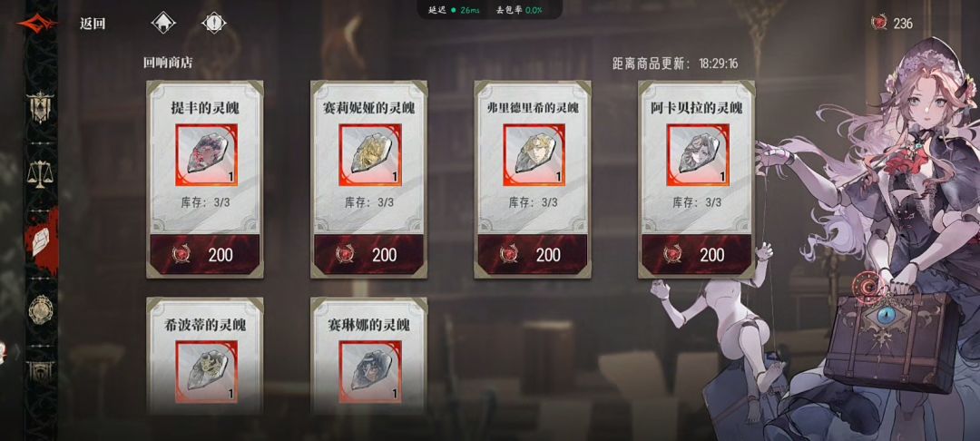Buy 弗里德里希的灵魄 for 200
Image resolution: width=980 pixels, height=441 pixels.
pos(534,254)
